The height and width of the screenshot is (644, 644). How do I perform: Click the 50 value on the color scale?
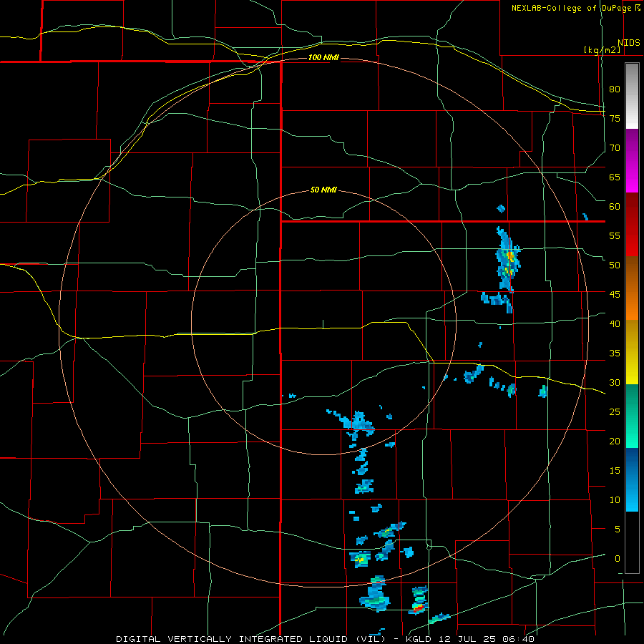tap(615, 265)
